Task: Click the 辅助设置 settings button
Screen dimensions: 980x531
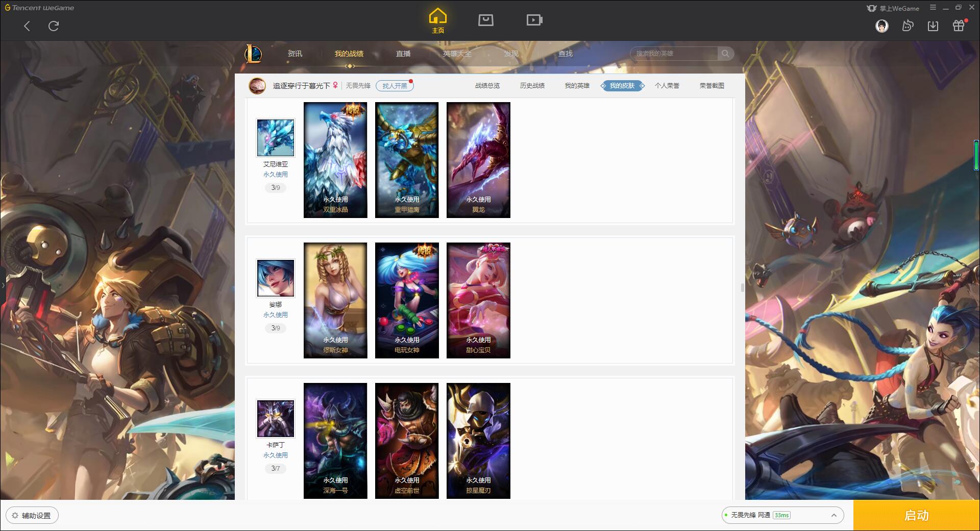Action: tap(32, 516)
